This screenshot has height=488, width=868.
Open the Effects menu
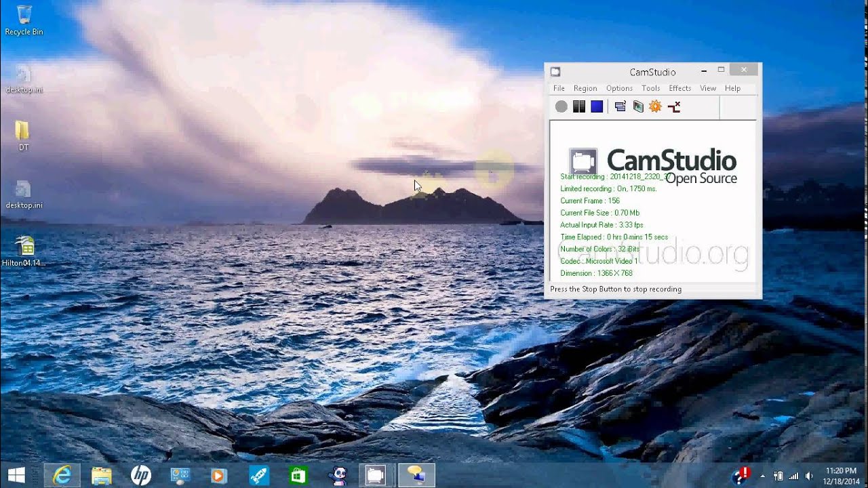[679, 88]
